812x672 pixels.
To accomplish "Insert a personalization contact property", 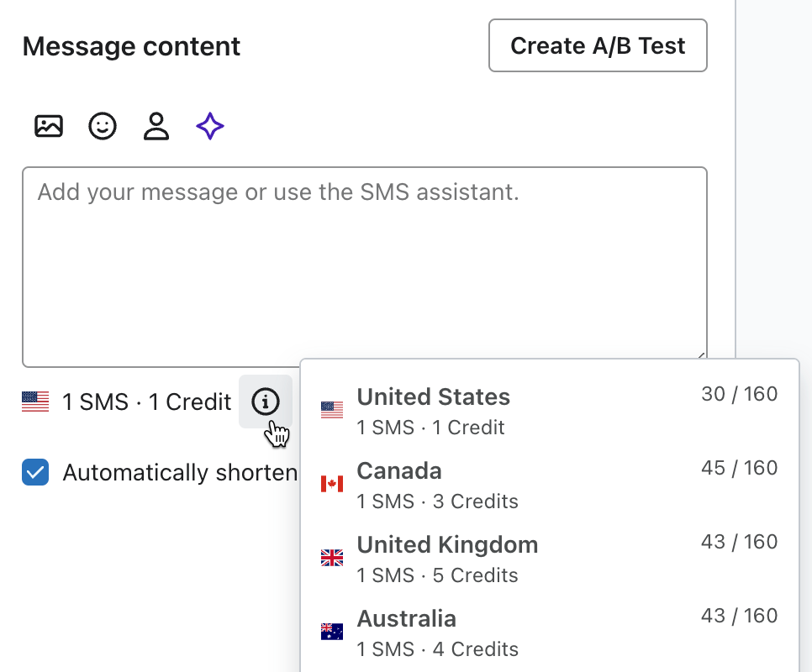I will tap(156, 126).
